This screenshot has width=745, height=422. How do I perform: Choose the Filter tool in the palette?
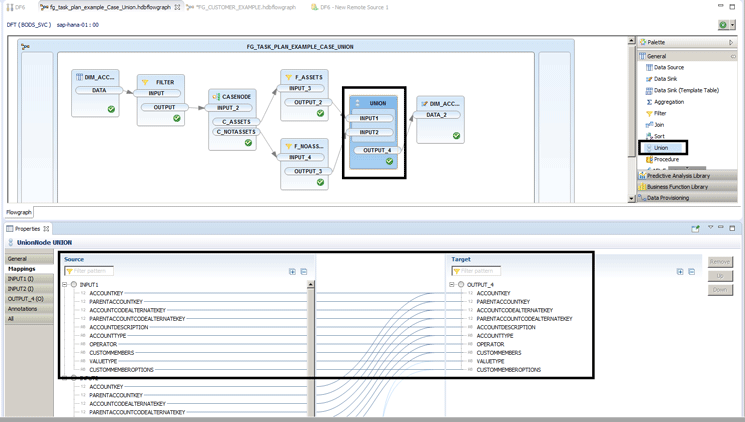click(660, 113)
